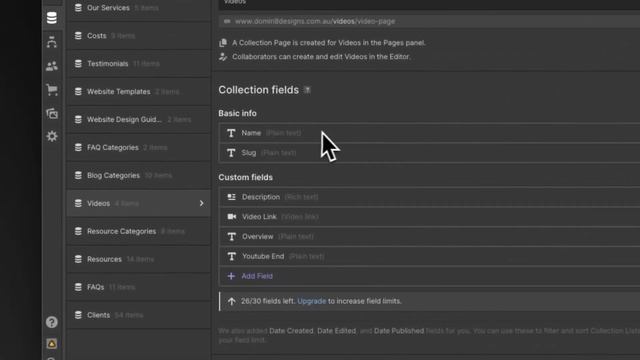Open the Testimonials collection
This screenshot has width=640, height=360.
point(138,64)
